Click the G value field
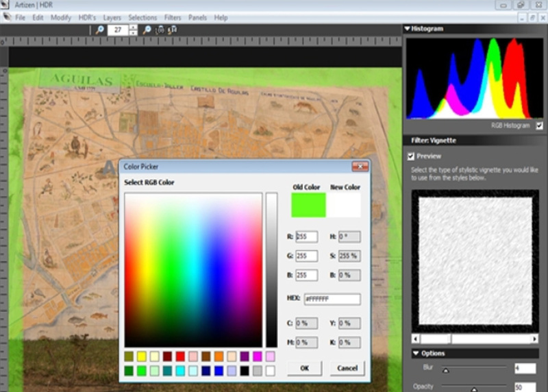Screen dimensions: 548x392 click(x=306, y=256)
